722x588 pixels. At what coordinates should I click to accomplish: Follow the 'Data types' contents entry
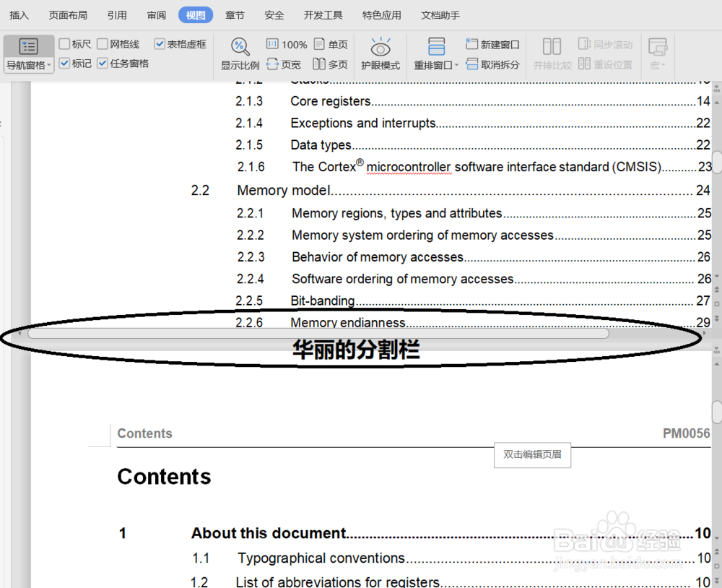[x=473, y=144]
